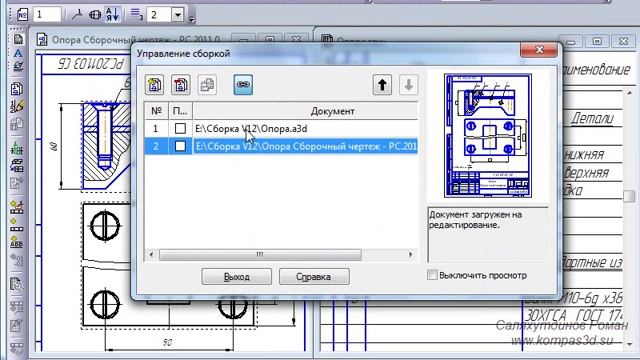Click the yellow-star add-row icon

pyautogui.click(x=17, y=224)
